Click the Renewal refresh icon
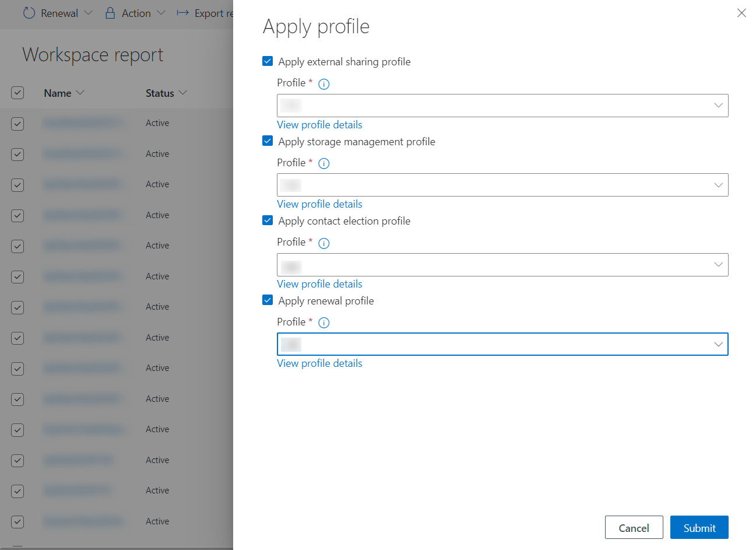 pyautogui.click(x=29, y=13)
